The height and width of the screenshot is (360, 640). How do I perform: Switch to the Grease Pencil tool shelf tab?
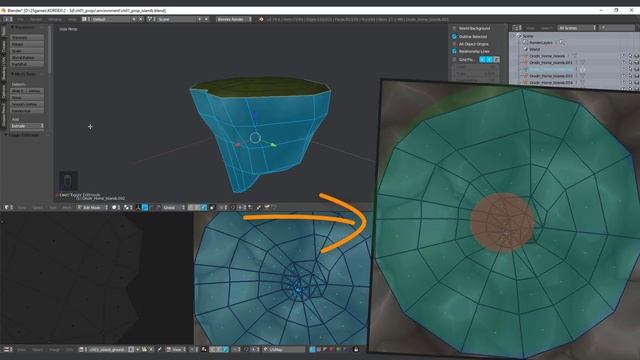(x=4, y=114)
